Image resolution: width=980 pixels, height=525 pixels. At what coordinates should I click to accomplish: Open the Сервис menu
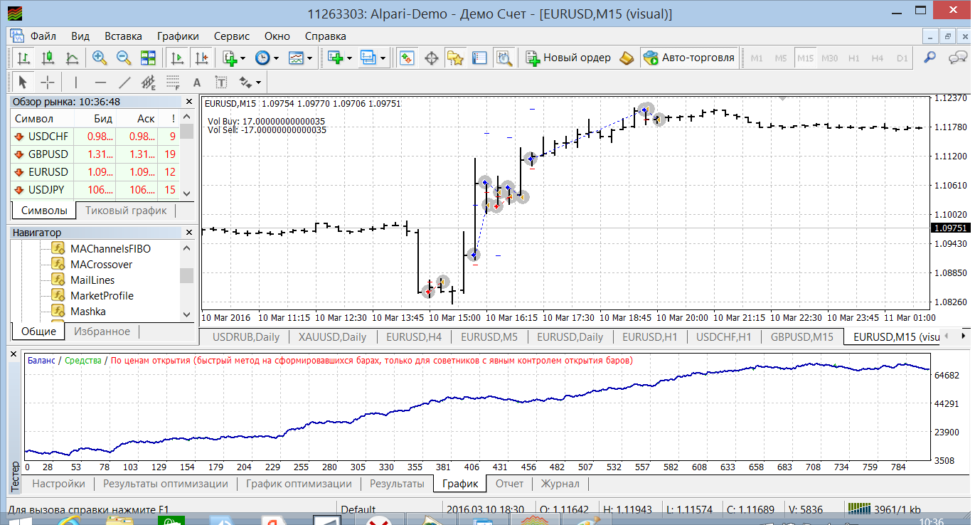click(231, 36)
